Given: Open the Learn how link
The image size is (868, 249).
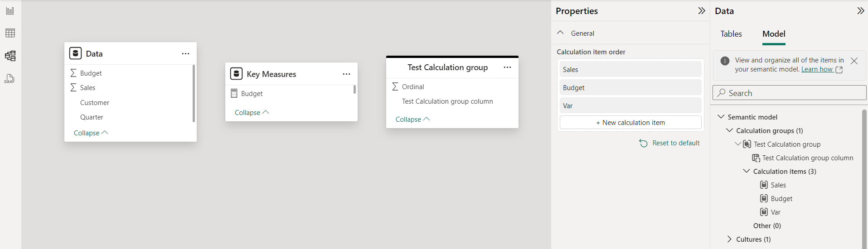Looking at the screenshot, I should pos(822,69).
